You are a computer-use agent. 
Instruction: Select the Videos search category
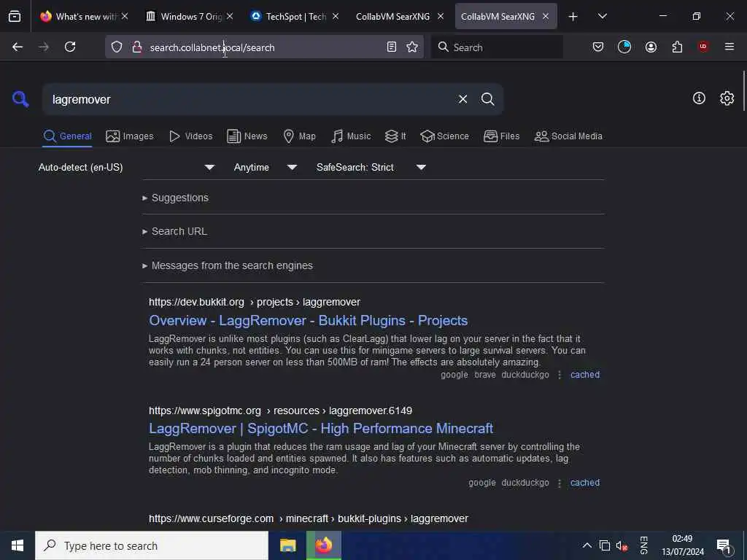190,136
